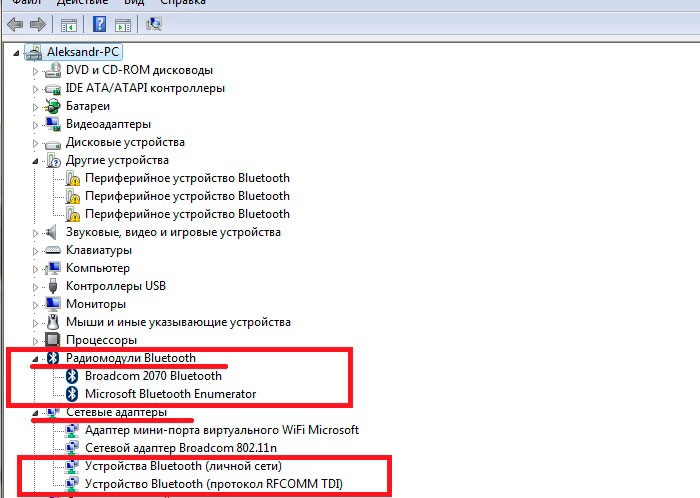Expand IDE ATA/ATAPI контроллеры node
The width and height of the screenshot is (700, 498).
35,89
